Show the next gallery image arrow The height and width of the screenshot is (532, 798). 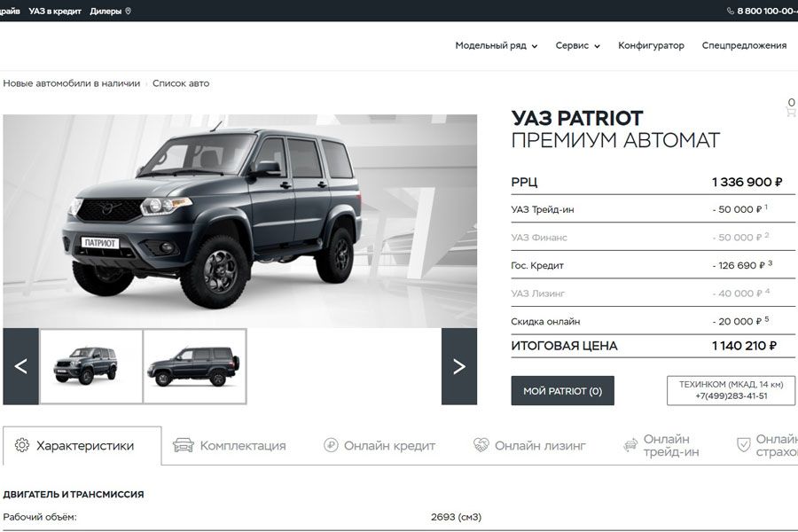point(459,366)
